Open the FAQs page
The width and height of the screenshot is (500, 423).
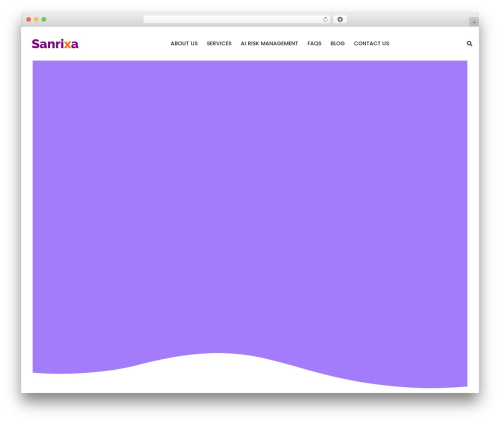[x=314, y=43]
